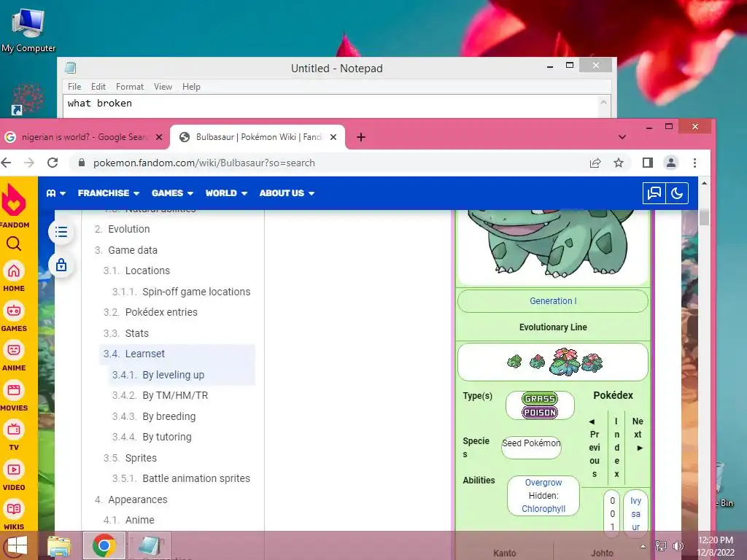Select Learnset in table of contents
This screenshot has height=560, width=747.
[145, 354]
